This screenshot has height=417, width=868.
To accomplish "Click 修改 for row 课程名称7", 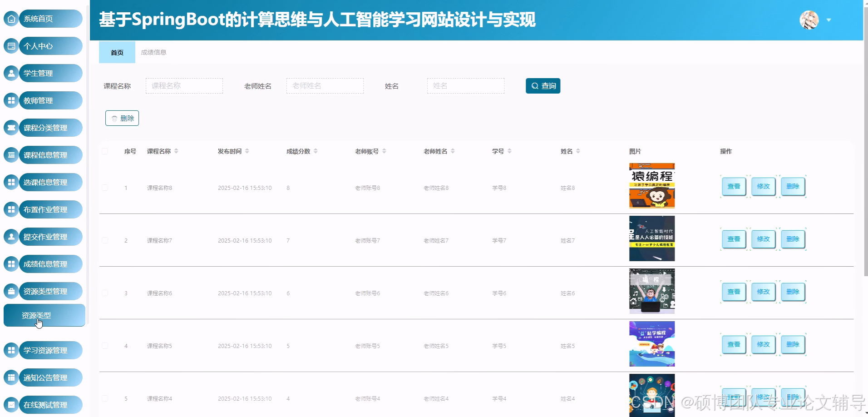I will 763,239.
